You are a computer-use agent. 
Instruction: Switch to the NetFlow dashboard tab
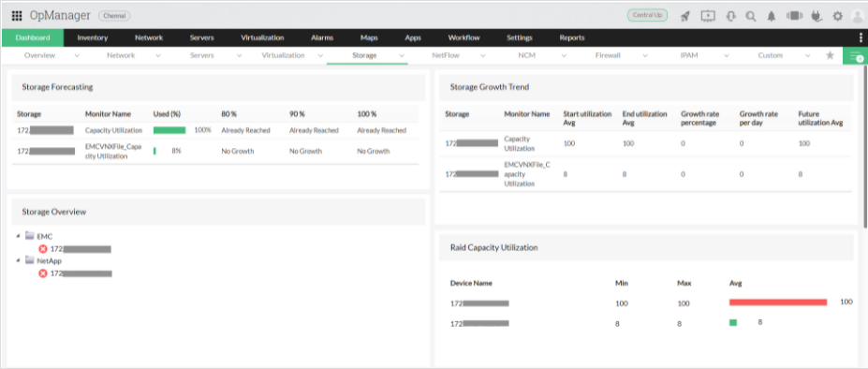point(447,55)
